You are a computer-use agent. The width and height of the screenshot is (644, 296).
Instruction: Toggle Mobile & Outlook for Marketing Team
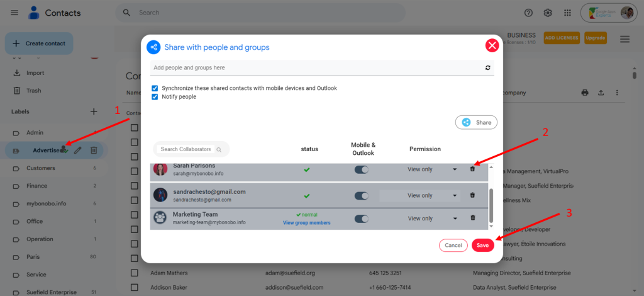[361, 219]
